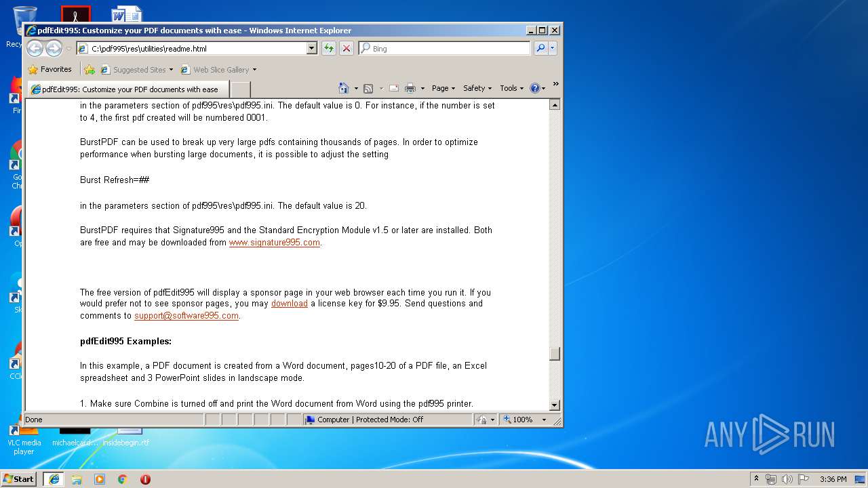The height and width of the screenshot is (488, 868).
Task: Click the page scrollbar up arrow
Action: (x=555, y=105)
